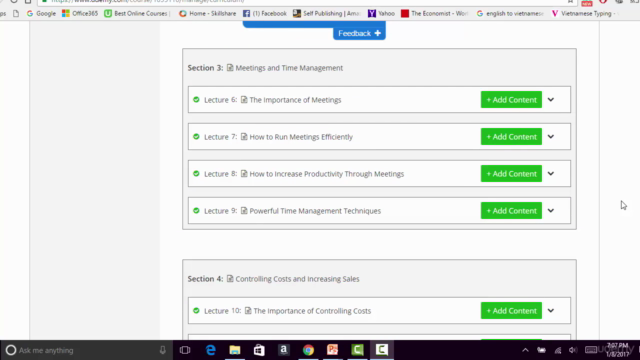Screen dimensions: 640x360
Task: Open Task View from taskbar
Action: click(x=185, y=350)
